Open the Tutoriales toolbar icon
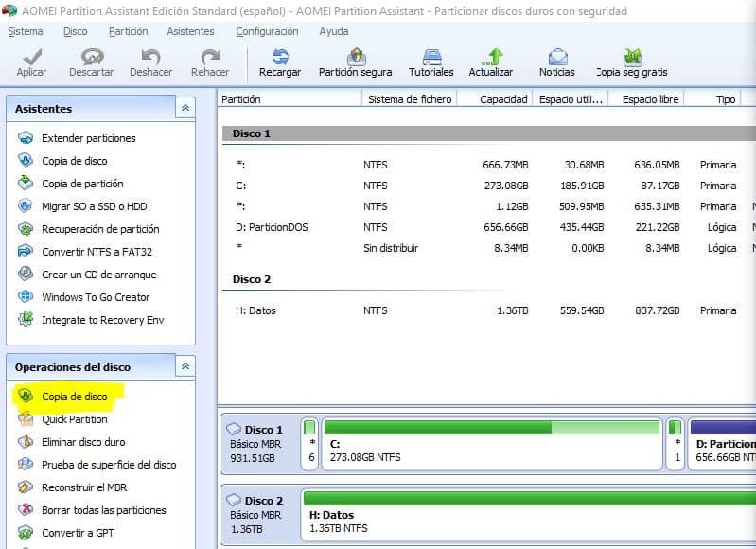The width and height of the screenshot is (756, 549). (x=431, y=57)
